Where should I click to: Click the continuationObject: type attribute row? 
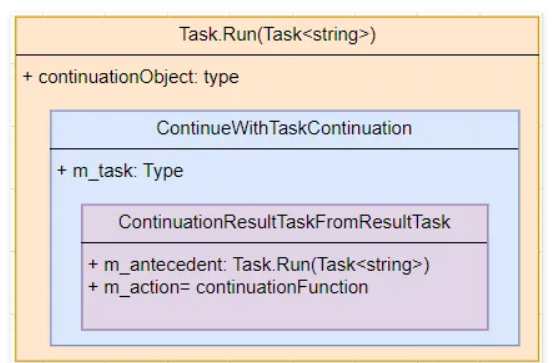(131, 77)
